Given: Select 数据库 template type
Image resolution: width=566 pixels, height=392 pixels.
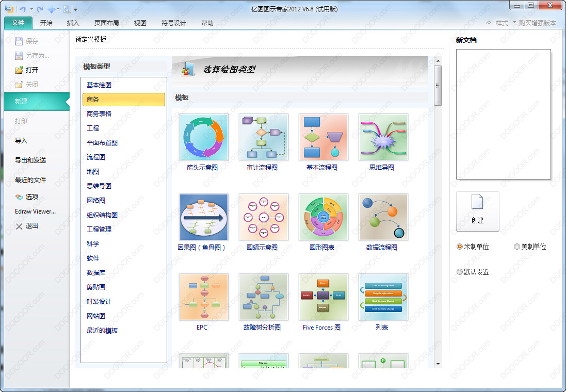Looking at the screenshot, I should [x=96, y=272].
